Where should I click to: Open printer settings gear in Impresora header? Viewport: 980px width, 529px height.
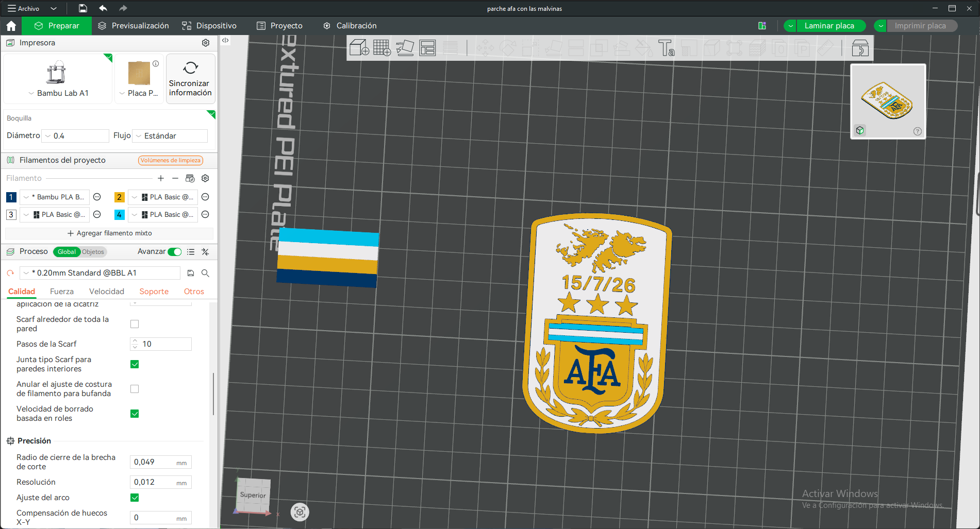click(206, 43)
